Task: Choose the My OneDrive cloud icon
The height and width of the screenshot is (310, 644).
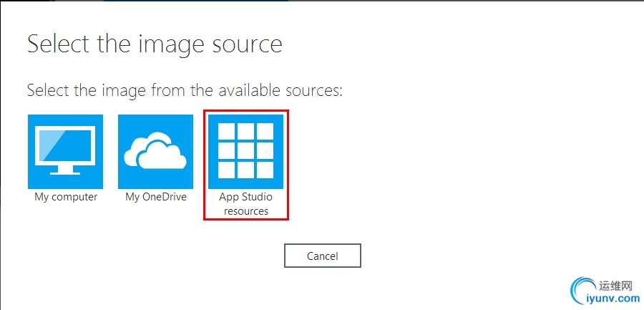Action: (155, 151)
